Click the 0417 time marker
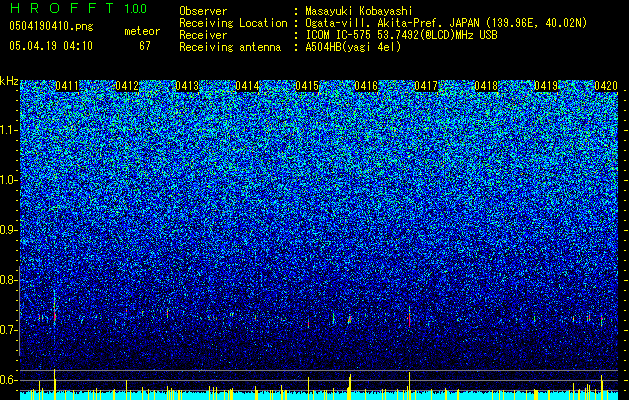629x400 pixels. click(426, 86)
